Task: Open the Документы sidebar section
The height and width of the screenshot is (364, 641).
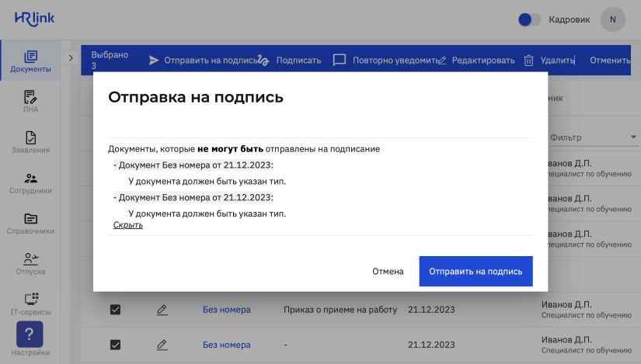Action: click(x=30, y=61)
